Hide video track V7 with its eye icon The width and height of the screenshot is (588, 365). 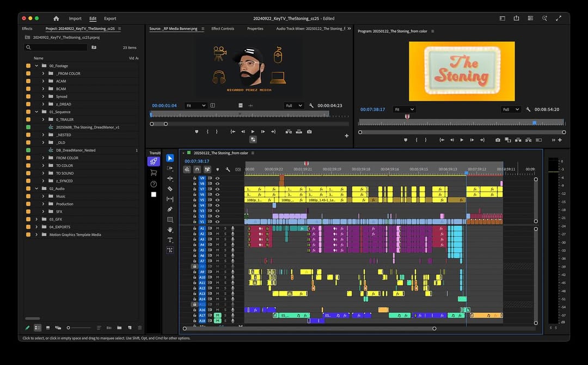pos(217,189)
